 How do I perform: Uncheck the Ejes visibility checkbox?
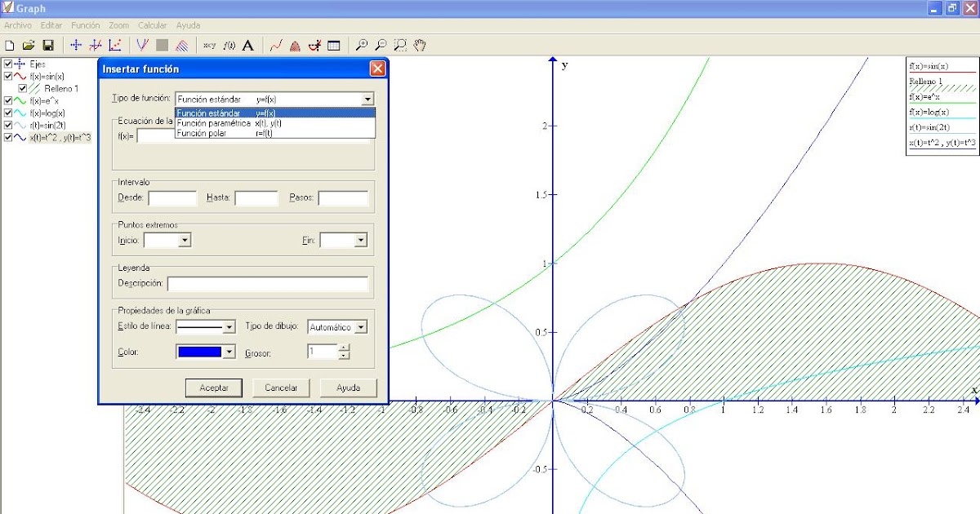[x=7, y=63]
